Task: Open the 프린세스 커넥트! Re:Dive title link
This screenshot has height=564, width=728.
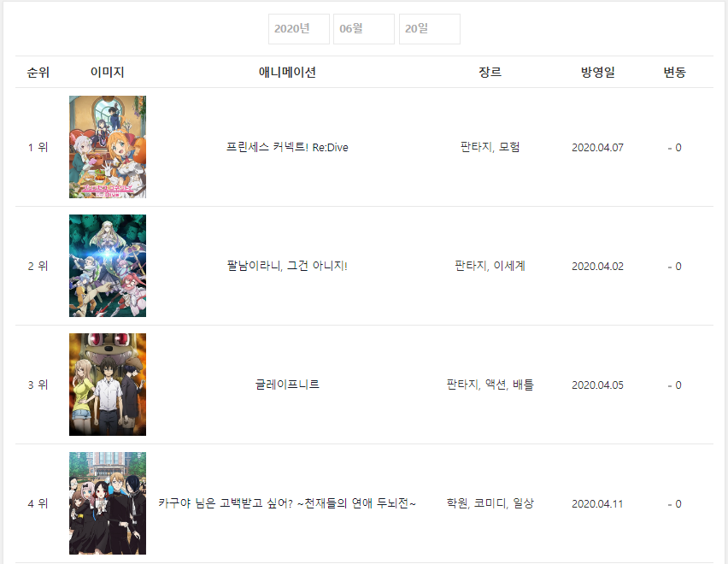Action: pyautogui.click(x=287, y=147)
